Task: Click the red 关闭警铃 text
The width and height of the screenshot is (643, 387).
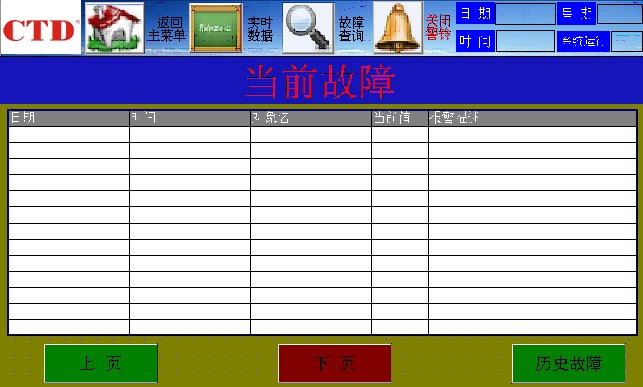Action: (x=438, y=27)
